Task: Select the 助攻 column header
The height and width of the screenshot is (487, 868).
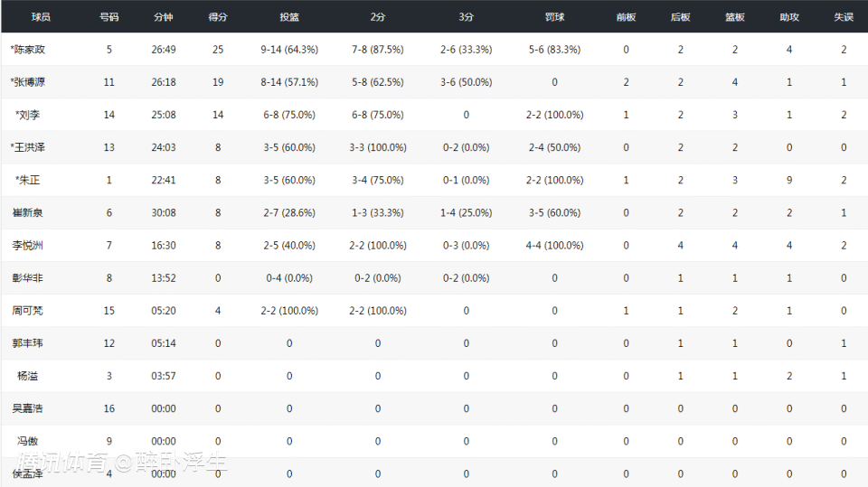Action: point(789,16)
